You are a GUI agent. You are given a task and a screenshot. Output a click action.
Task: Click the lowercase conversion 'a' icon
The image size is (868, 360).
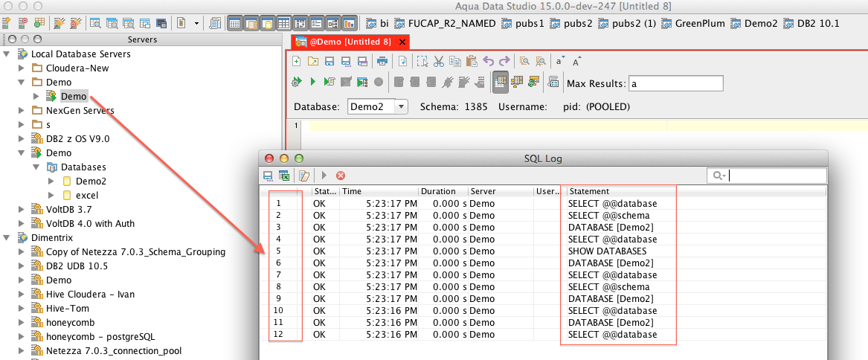coord(560,61)
